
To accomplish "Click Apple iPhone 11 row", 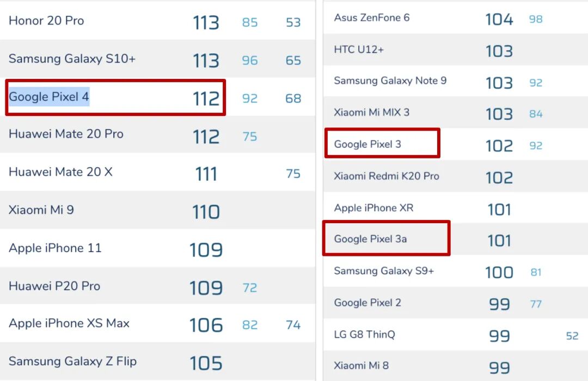I will coord(55,248).
